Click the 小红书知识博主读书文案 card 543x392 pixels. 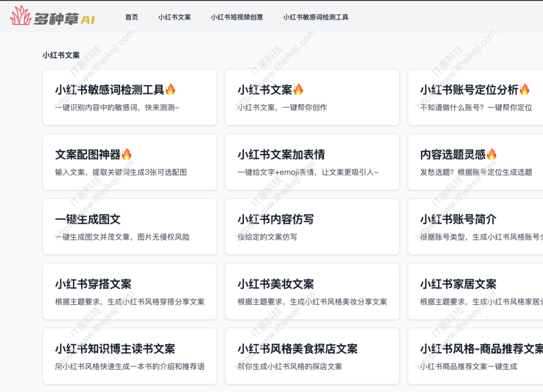(129, 356)
